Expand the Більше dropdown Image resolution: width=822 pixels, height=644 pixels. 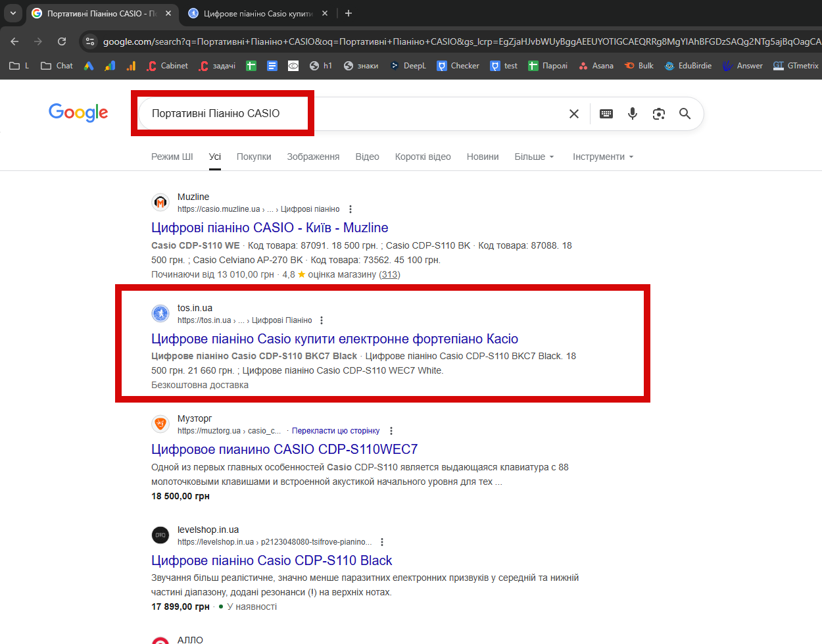tap(534, 157)
